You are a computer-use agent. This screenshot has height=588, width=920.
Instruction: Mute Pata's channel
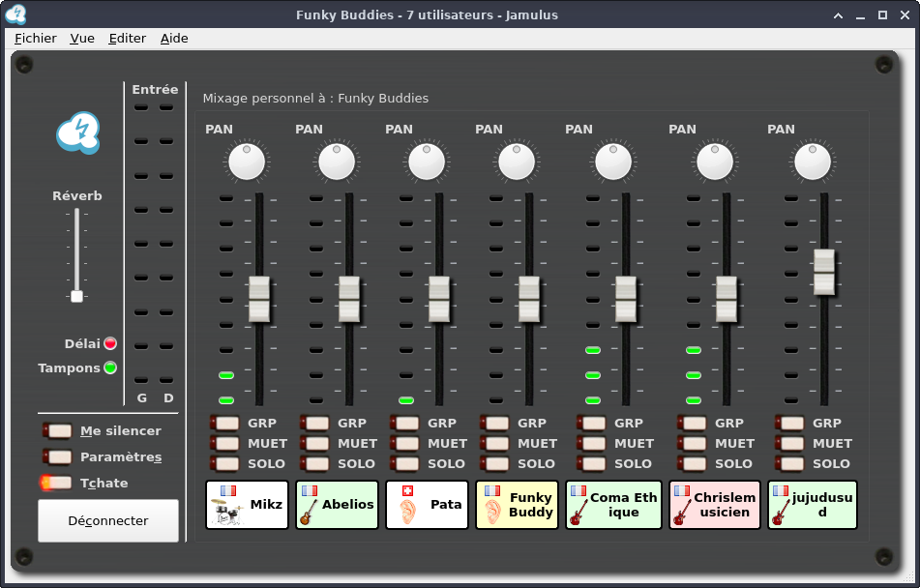pyautogui.click(x=404, y=443)
